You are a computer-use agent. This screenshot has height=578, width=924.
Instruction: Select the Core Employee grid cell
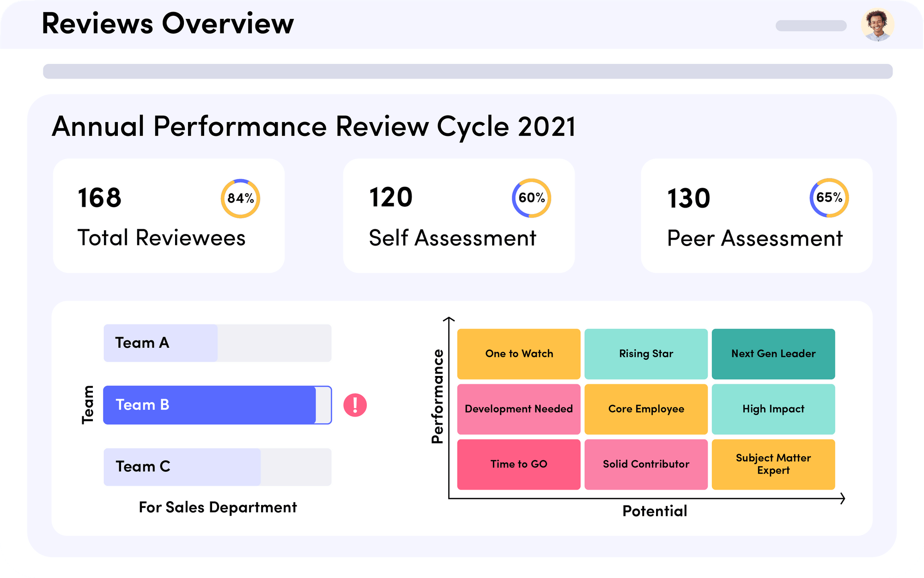coord(646,409)
